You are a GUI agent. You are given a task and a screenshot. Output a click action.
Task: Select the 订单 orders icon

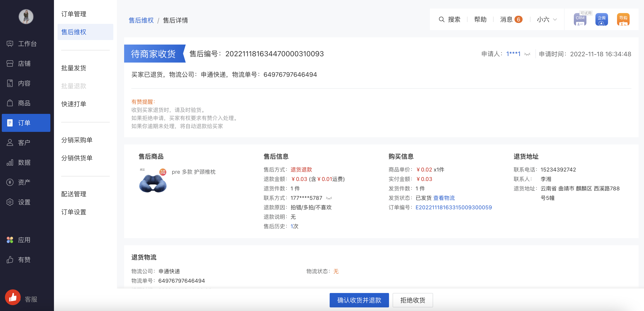coord(10,123)
